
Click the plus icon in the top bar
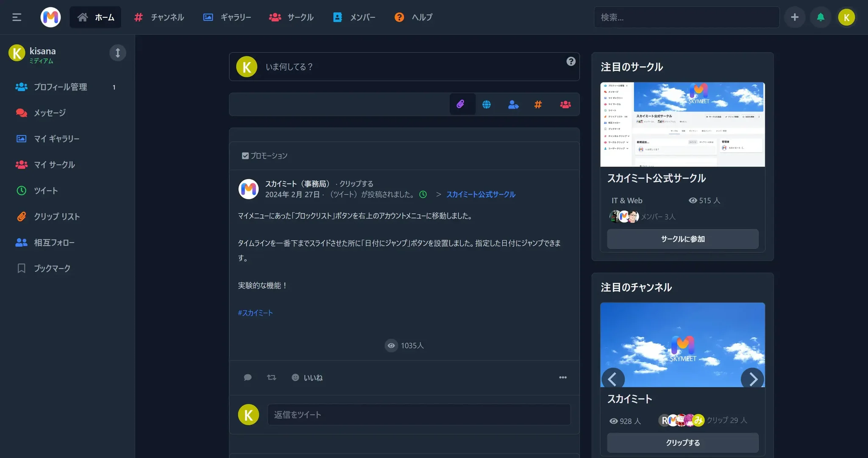pyautogui.click(x=795, y=17)
